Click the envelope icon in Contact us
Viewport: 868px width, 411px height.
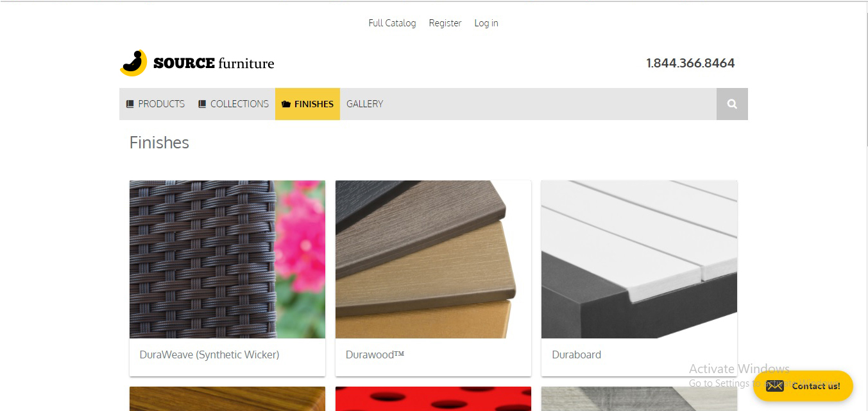click(775, 386)
